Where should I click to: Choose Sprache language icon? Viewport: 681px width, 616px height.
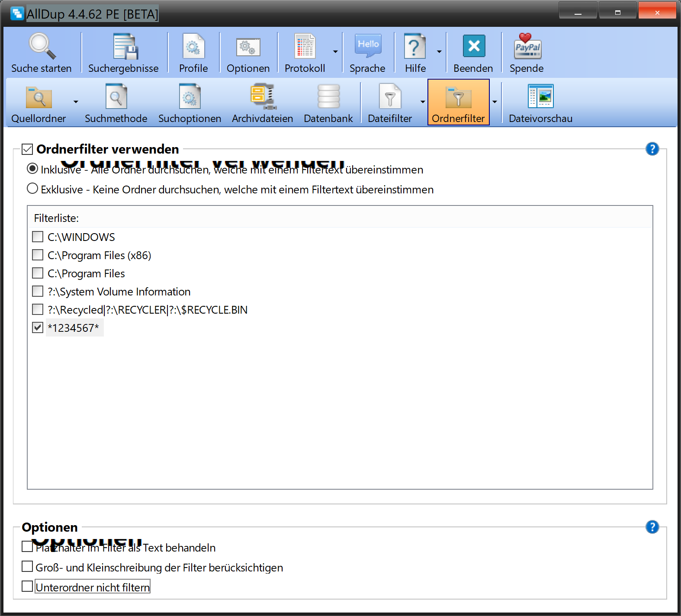(367, 53)
